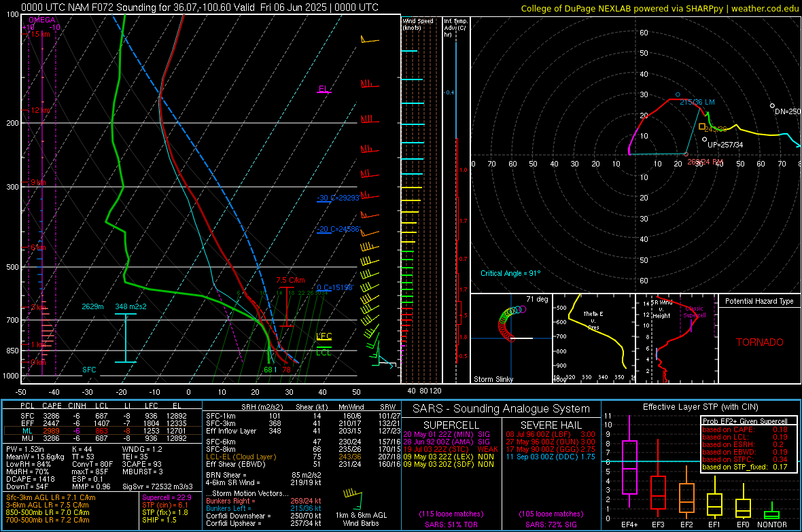The image size is (802, 532).
Task: Select the 28 Jun 92 00Z (AMA) analogue
Action: [x=447, y=442]
